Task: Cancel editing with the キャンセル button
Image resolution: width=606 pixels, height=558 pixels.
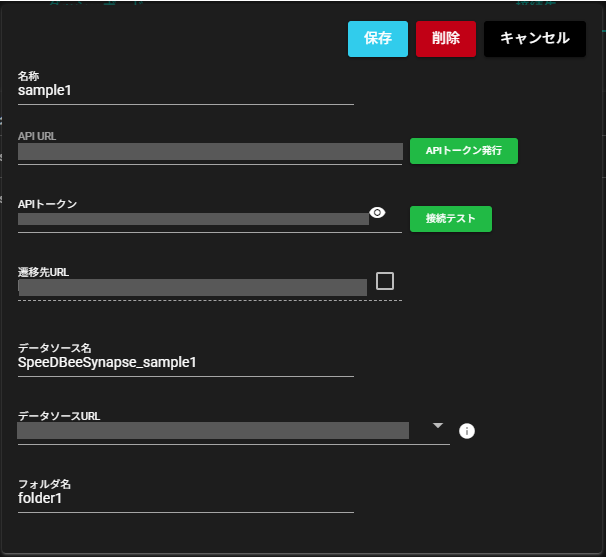Action: (x=535, y=39)
